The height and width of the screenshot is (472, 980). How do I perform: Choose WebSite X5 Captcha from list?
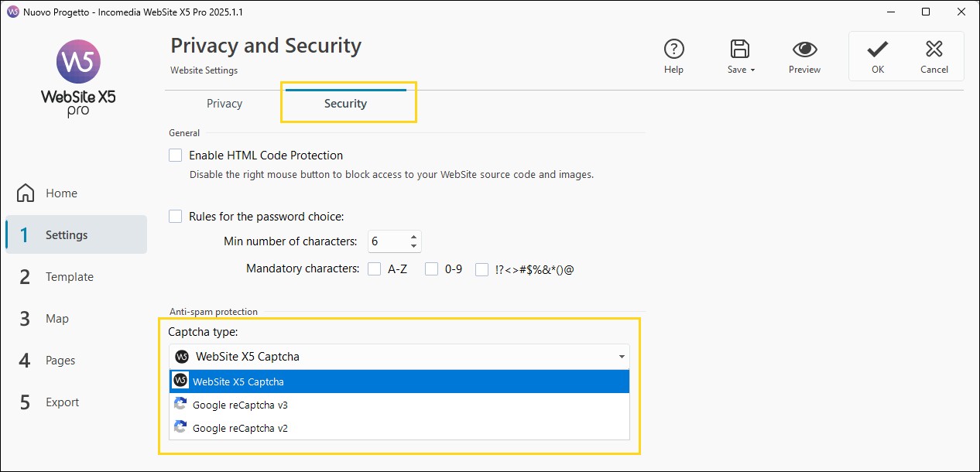click(x=399, y=381)
